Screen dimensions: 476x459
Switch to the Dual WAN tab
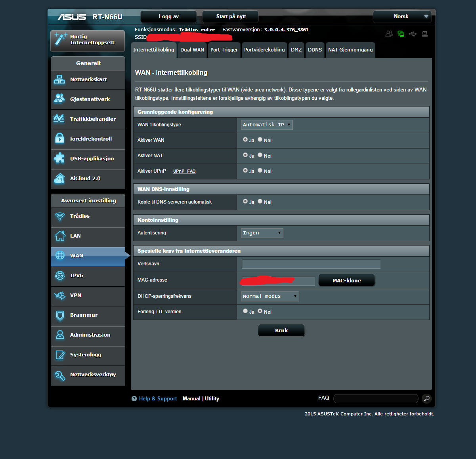coord(192,50)
